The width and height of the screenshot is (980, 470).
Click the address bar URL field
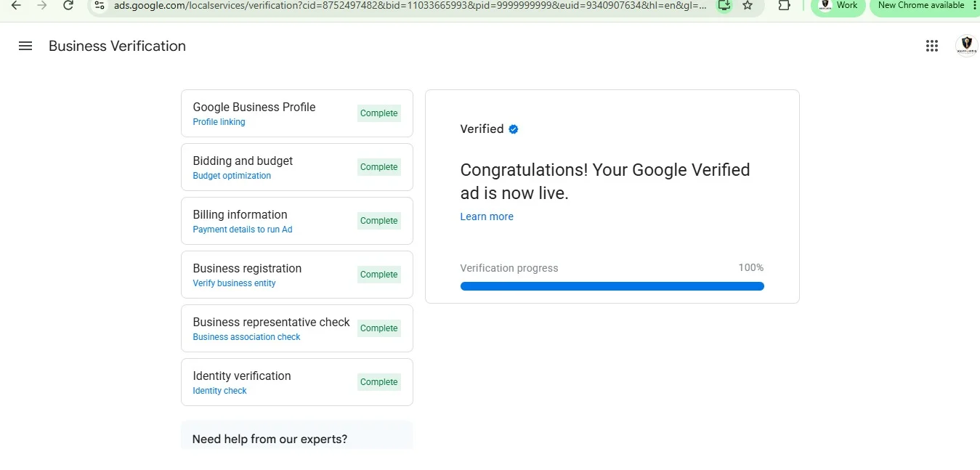410,6
